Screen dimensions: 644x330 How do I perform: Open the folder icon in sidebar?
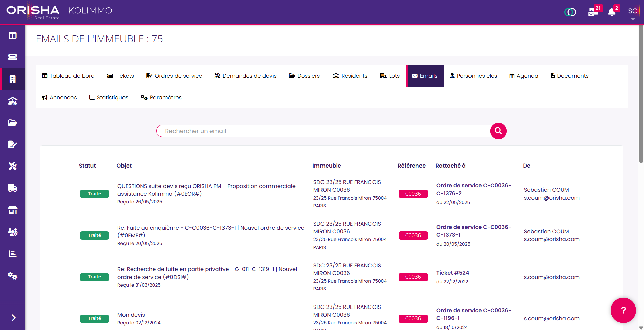point(13,123)
